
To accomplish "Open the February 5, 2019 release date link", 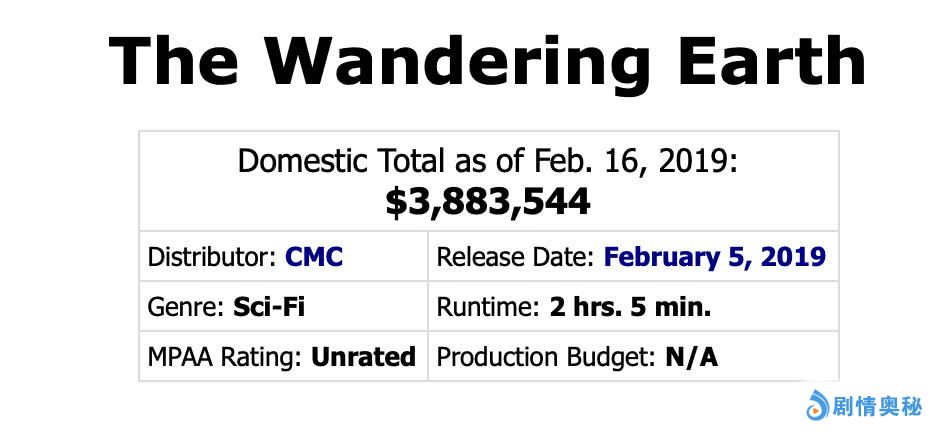I will pyautogui.click(x=714, y=257).
